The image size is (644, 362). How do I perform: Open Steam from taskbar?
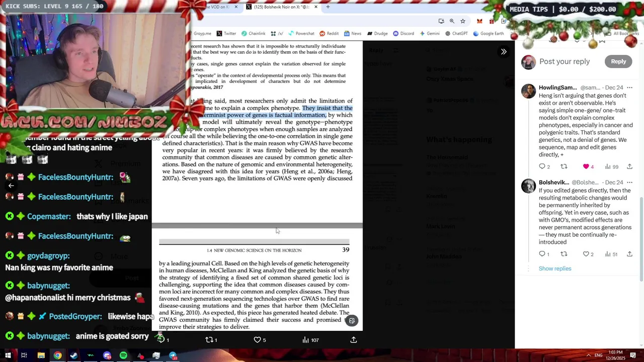pos(74,355)
